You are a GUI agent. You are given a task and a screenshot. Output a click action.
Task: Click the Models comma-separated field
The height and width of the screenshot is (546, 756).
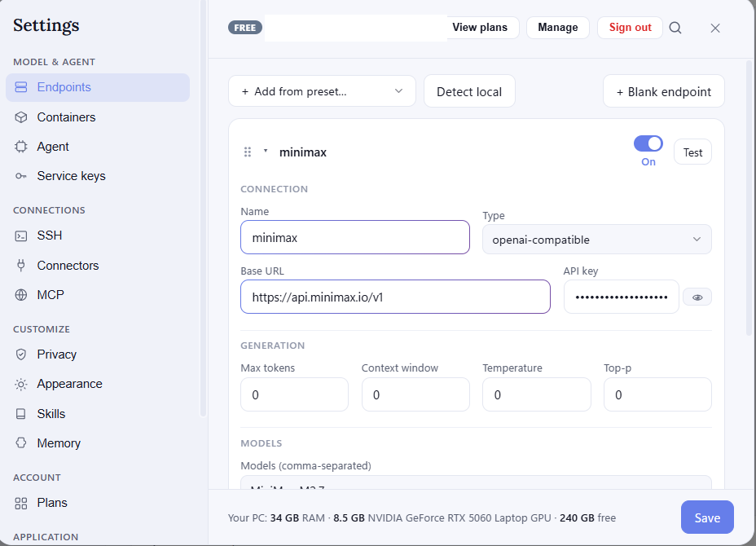coord(476,482)
